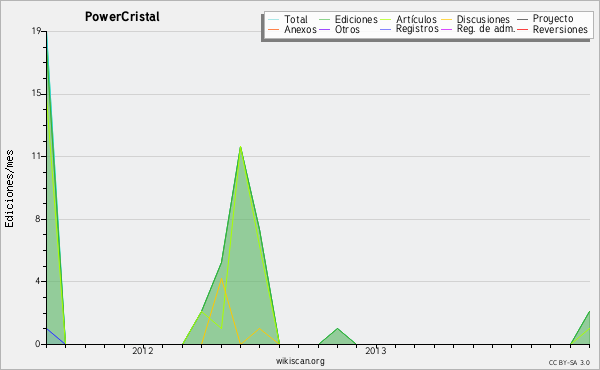Click the Artículos legend entry
Image resolution: width=600 pixels, height=370 pixels.
click(416, 19)
